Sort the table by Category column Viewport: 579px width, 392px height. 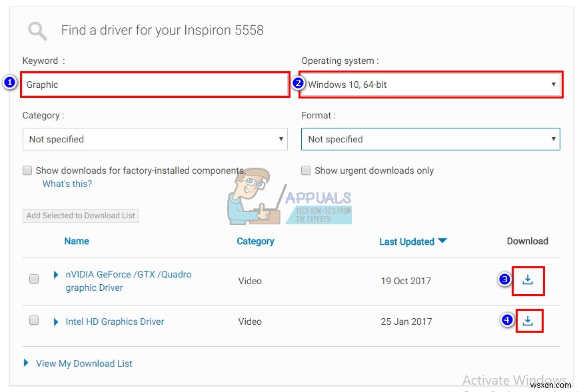click(x=256, y=241)
